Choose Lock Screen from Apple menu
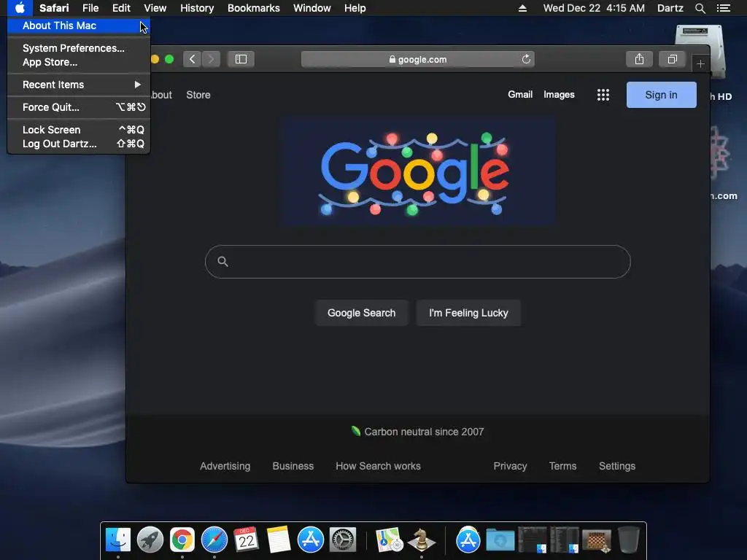Screen dimensions: 747x560 79,130
